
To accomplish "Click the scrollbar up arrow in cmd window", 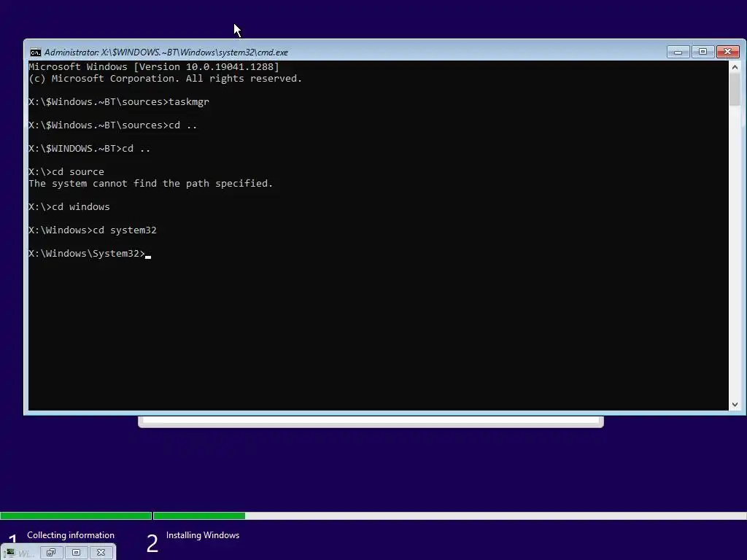I will pos(735,67).
